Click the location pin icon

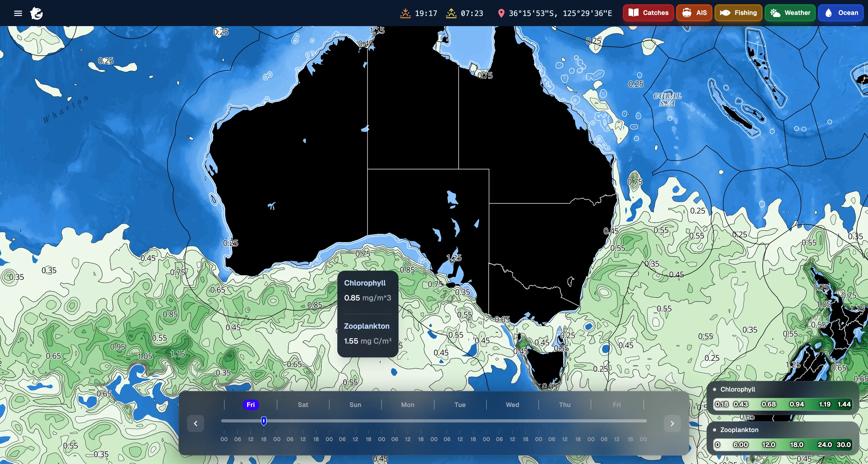coord(501,13)
